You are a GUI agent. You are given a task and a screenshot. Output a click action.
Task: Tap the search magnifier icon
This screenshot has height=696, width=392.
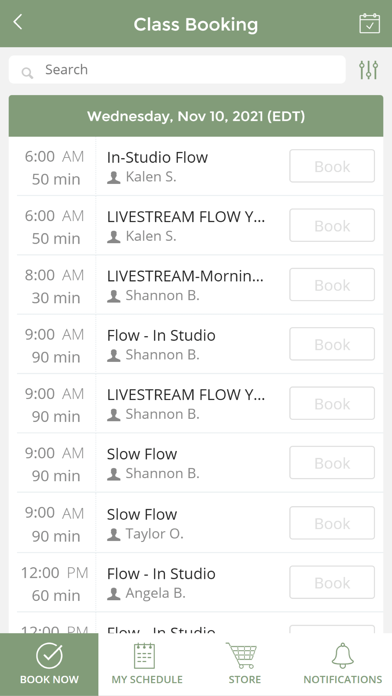click(28, 72)
